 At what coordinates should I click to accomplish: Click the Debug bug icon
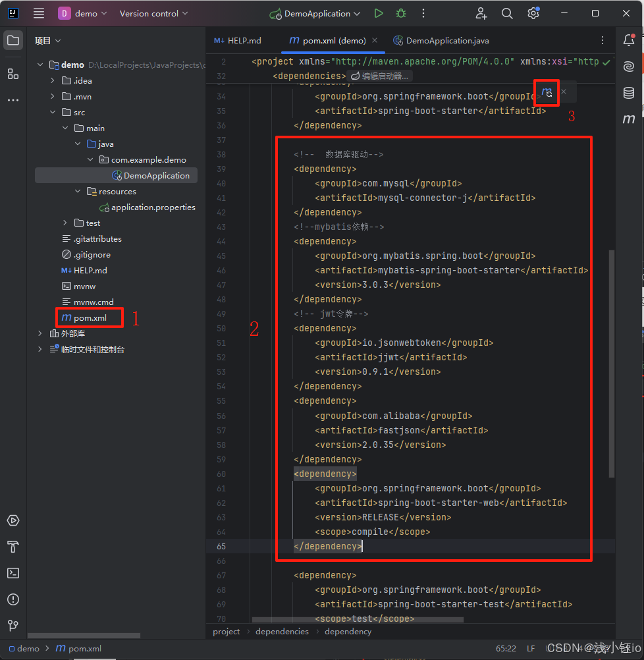pos(400,13)
